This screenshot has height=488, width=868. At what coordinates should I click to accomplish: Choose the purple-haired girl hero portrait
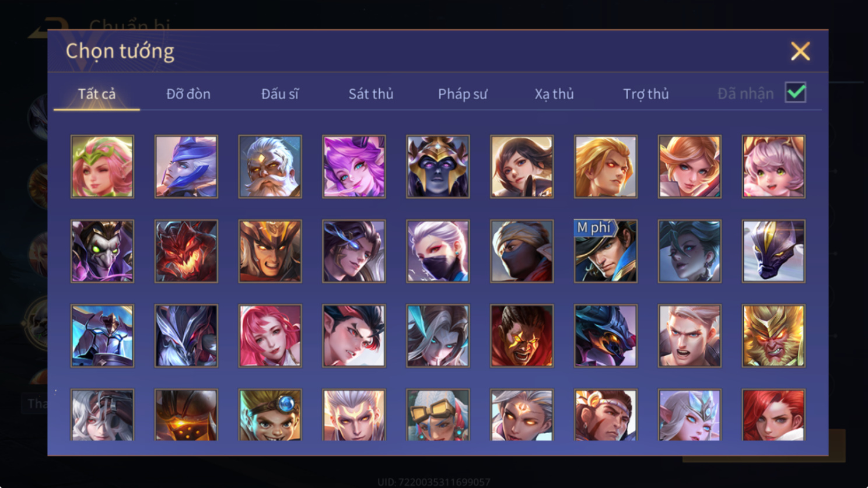(x=354, y=167)
